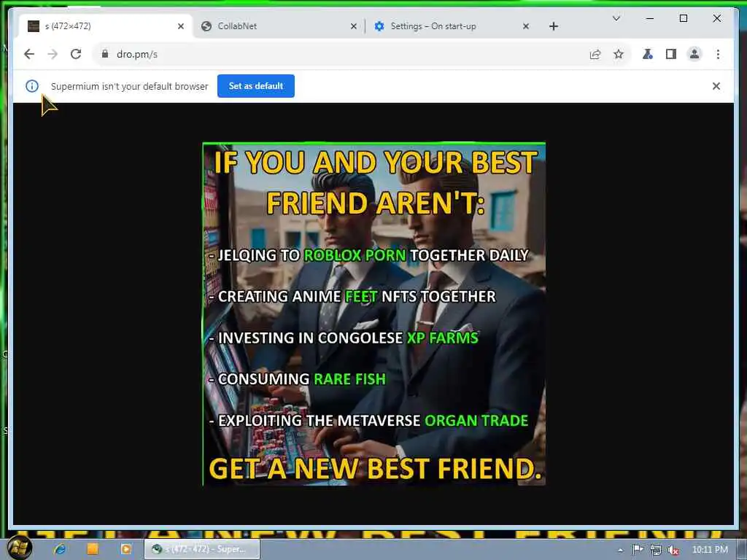Open the network status tray icon

tap(656, 550)
